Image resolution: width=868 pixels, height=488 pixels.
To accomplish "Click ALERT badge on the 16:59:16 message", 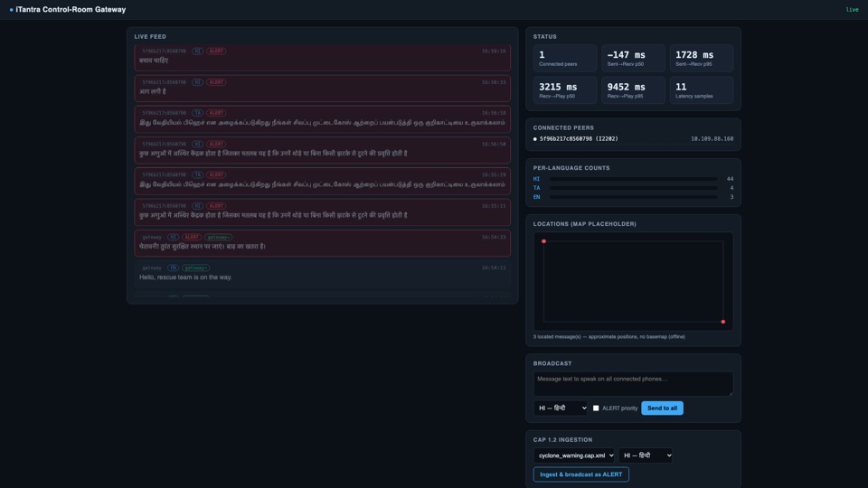I will tap(216, 51).
